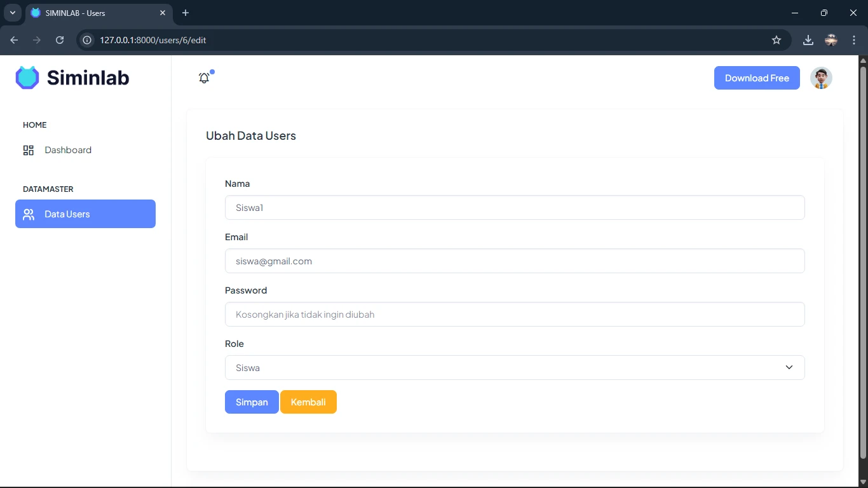Image resolution: width=868 pixels, height=488 pixels.
Task: View site information icon in address bar
Action: pos(88,40)
